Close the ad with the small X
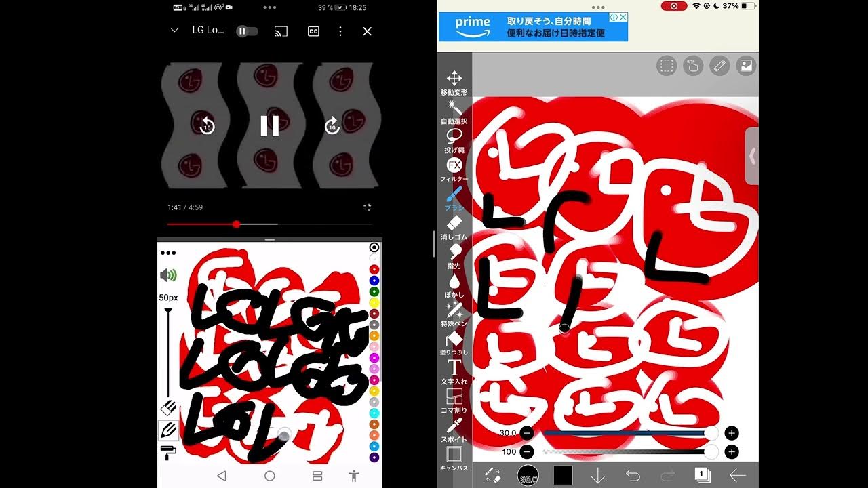This screenshot has width=868, height=488. click(x=622, y=17)
